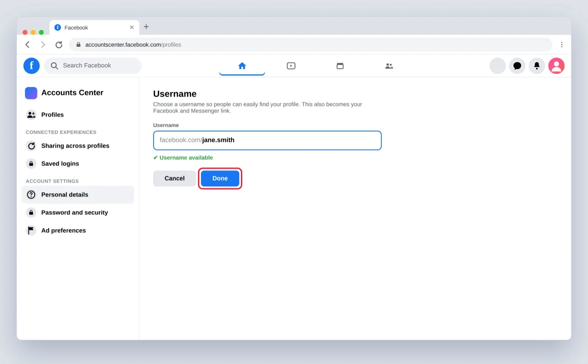Click the Facebook logo icon
The width and height of the screenshot is (588, 364).
pos(31,65)
